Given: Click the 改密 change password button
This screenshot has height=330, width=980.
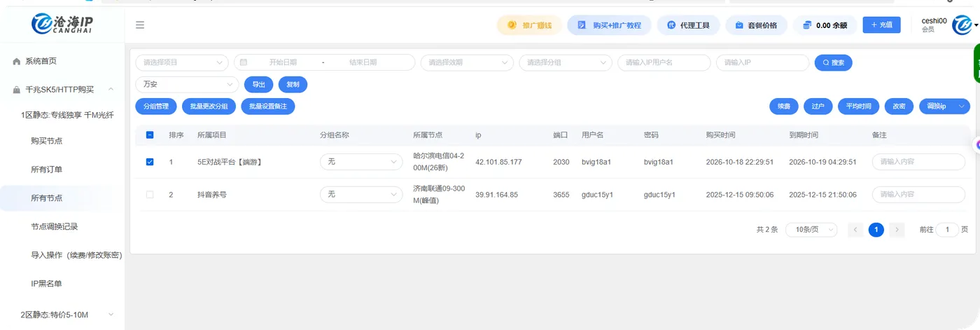Looking at the screenshot, I should tap(899, 106).
